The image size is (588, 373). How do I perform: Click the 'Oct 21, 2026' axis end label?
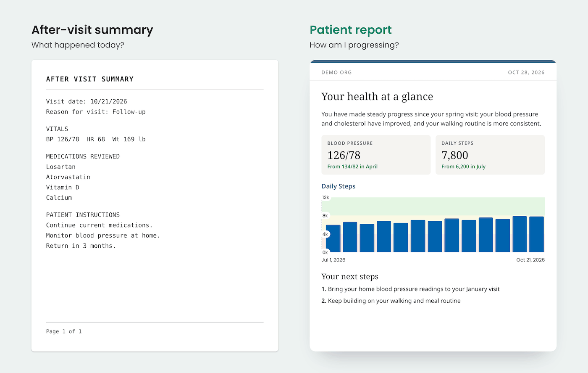[530, 260]
